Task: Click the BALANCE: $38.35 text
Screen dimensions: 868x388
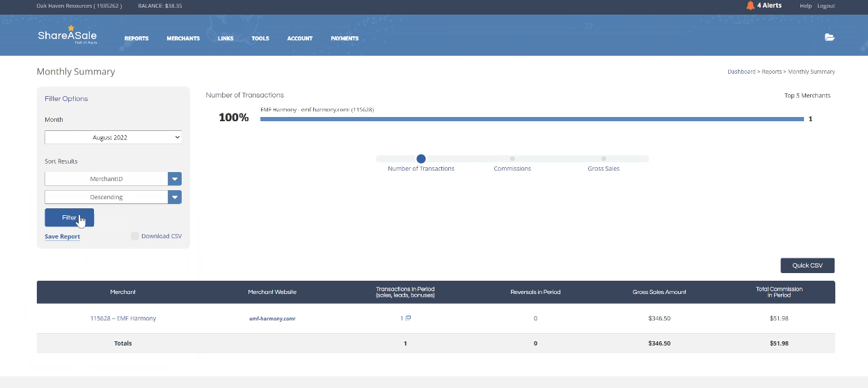Action: 160,6
